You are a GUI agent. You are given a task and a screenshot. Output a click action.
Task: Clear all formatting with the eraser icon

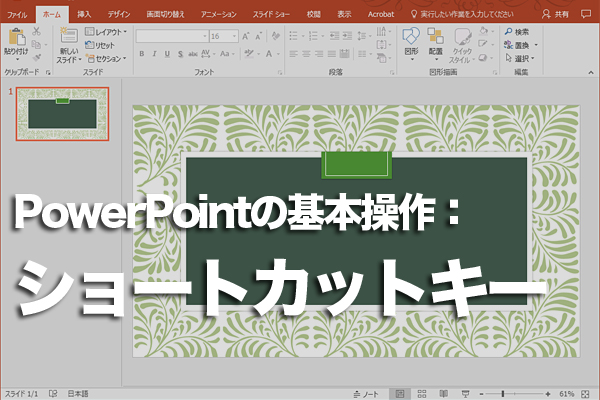coord(275,36)
